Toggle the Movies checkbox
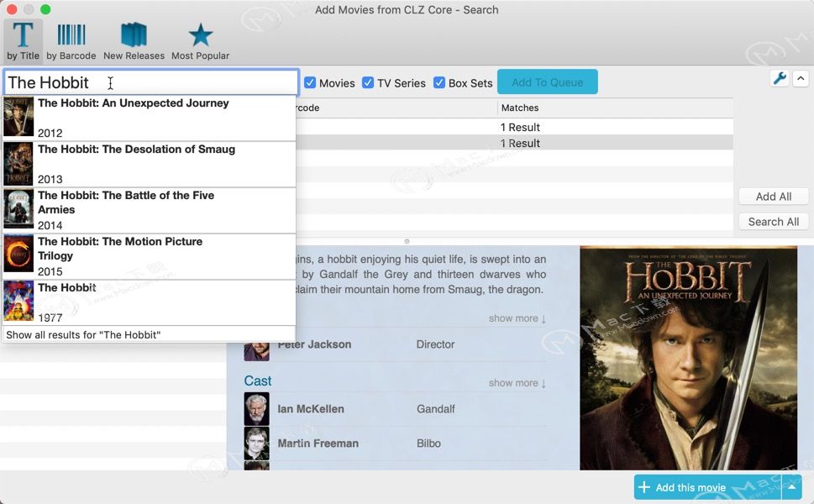814x504 pixels. click(x=310, y=82)
